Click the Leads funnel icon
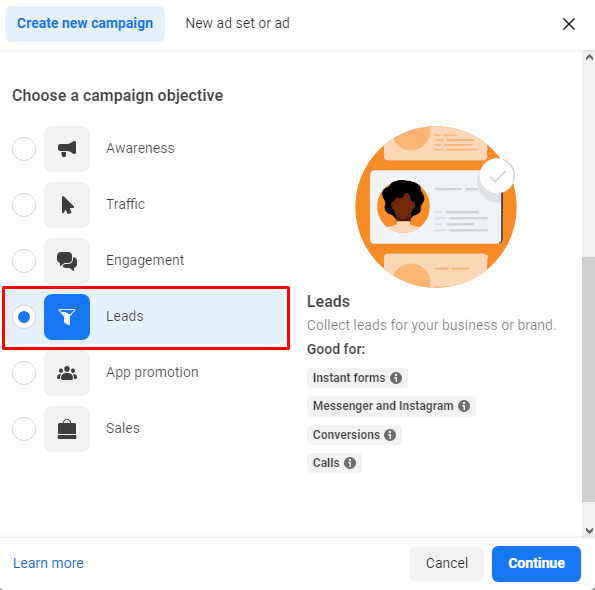The height and width of the screenshot is (590, 595). tap(67, 317)
